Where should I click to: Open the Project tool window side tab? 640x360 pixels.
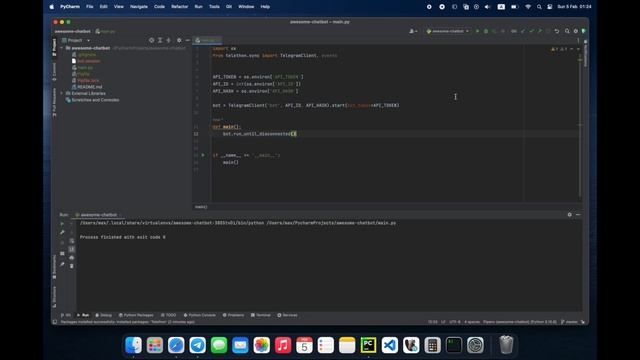(x=54, y=47)
